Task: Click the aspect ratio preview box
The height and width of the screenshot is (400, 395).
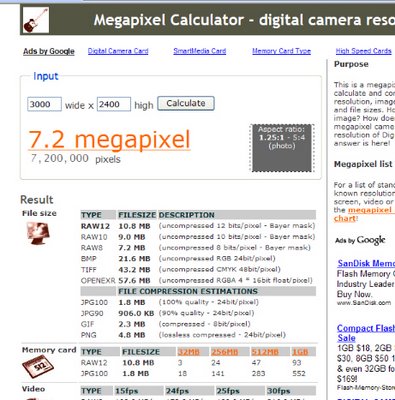Action: click(282, 148)
